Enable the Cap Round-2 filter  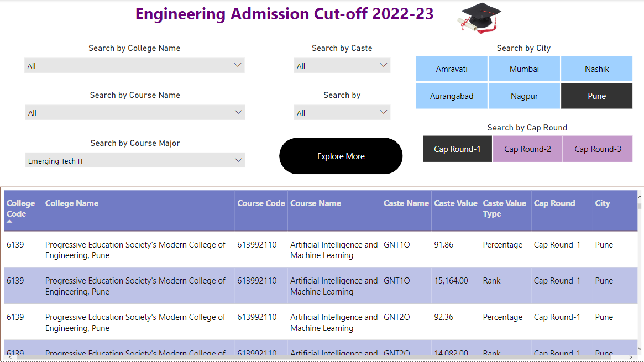click(x=527, y=149)
